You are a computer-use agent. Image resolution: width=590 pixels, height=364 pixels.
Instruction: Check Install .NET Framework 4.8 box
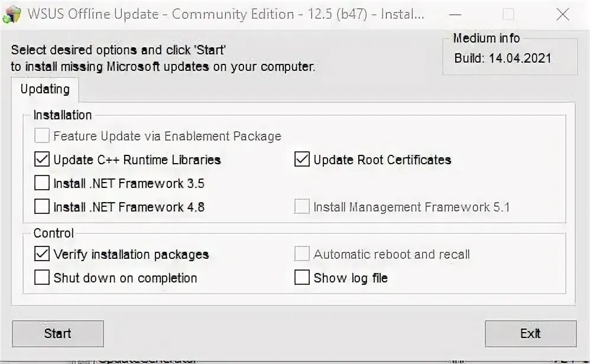click(42, 206)
